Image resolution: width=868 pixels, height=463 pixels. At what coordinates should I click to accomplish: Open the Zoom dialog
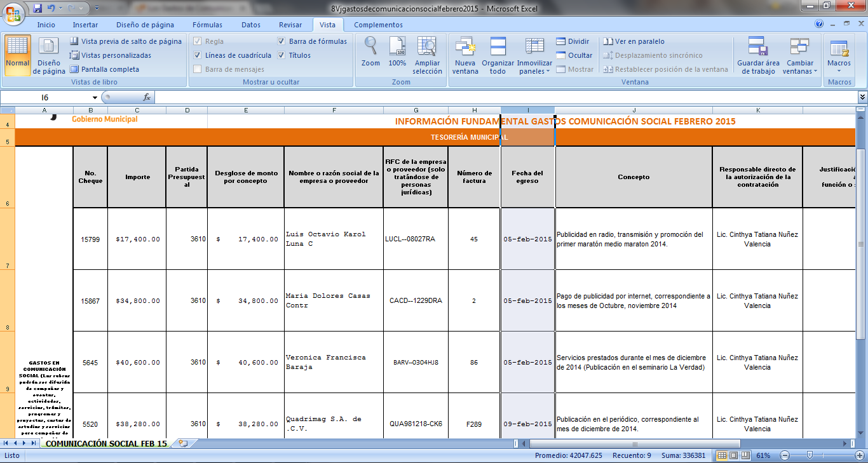[370, 52]
